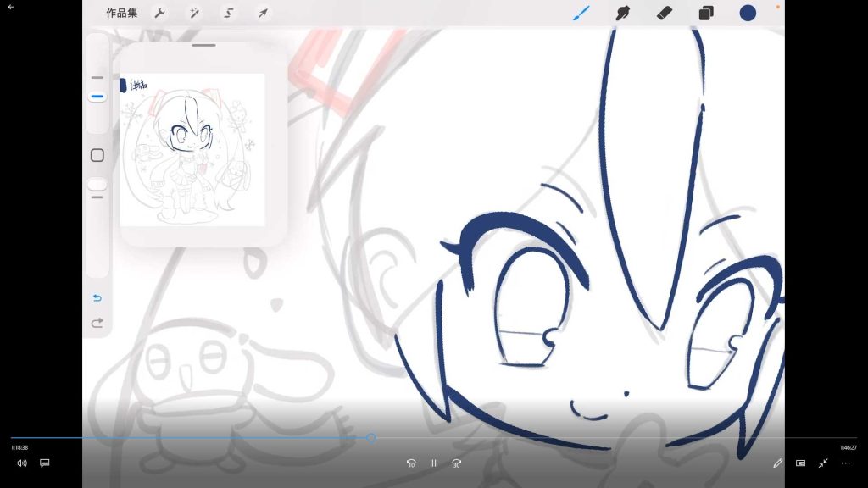The image size is (868, 488).
Task: Undo the last stroke
Action: coord(97,297)
